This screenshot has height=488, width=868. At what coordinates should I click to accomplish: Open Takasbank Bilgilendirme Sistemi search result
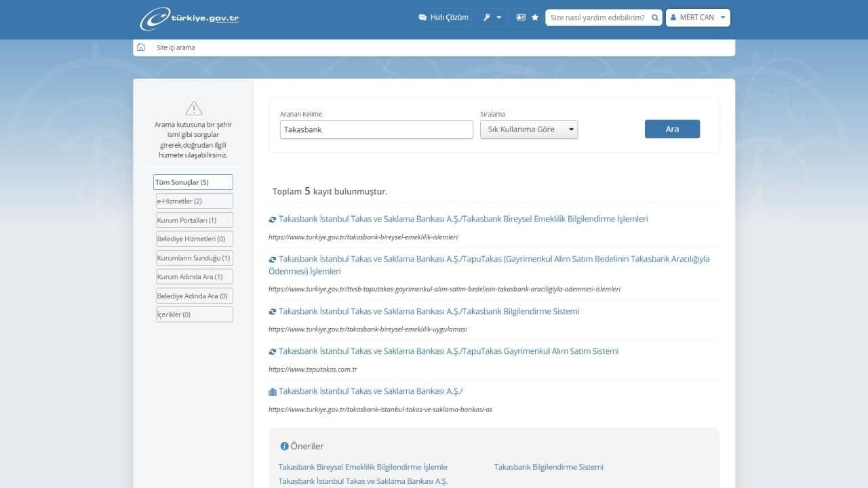coord(429,311)
